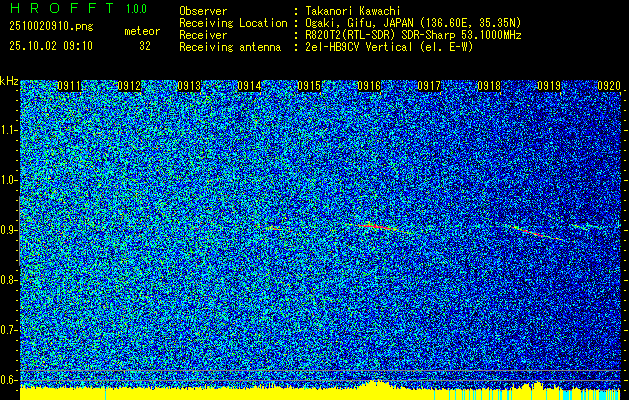Click the Receiving antenna label
Screen dimensions: 629x400
pyautogui.click(x=230, y=47)
